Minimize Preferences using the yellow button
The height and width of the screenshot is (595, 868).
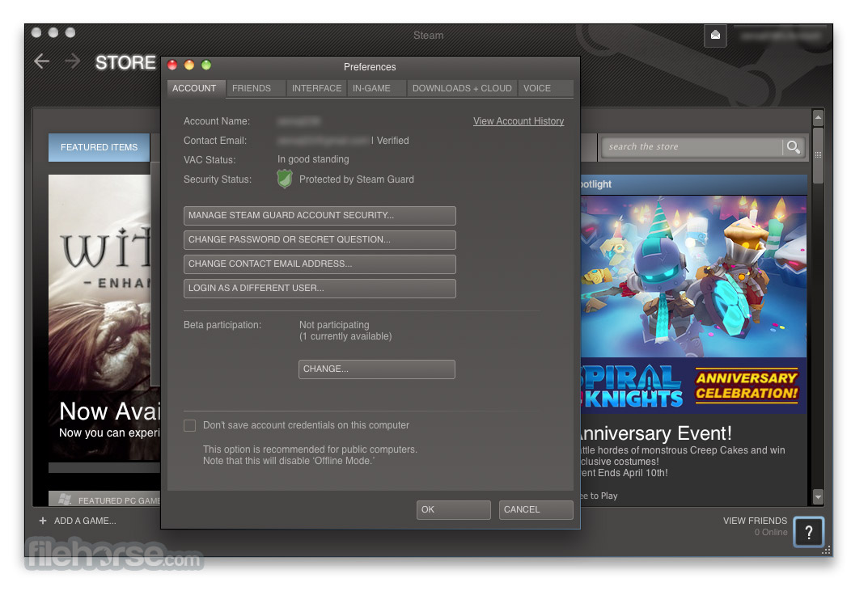tap(189, 65)
